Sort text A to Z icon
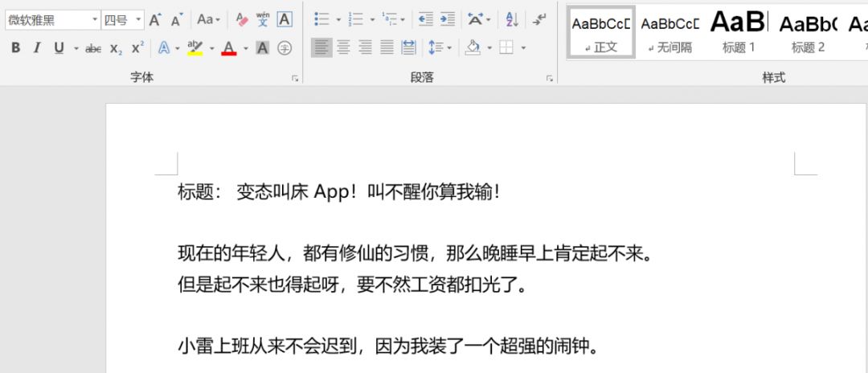This screenshot has height=373, width=868. [512, 19]
